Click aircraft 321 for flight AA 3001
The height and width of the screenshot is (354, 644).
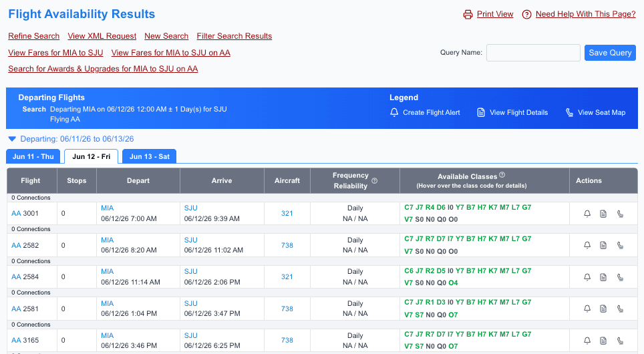287,213
